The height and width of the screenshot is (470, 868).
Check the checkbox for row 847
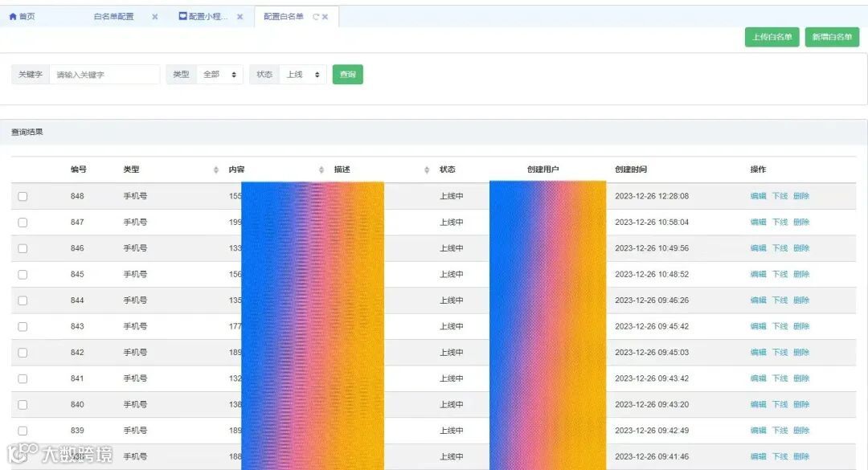pos(23,222)
